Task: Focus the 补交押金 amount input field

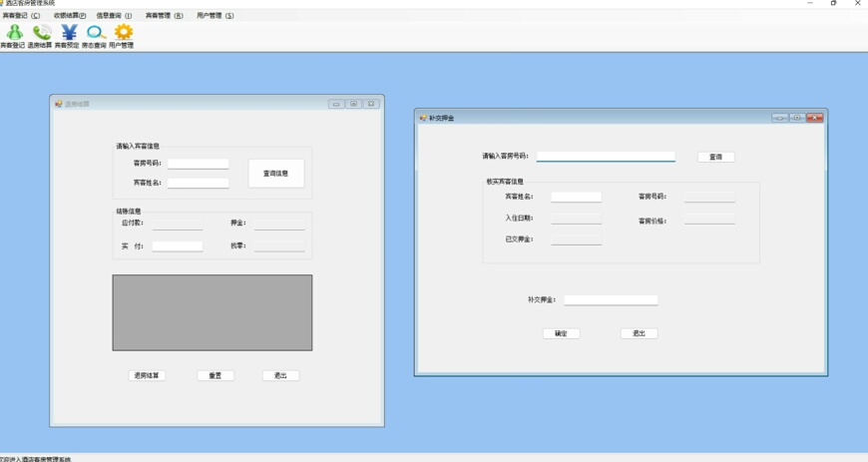Action: [x=612, y=300]
